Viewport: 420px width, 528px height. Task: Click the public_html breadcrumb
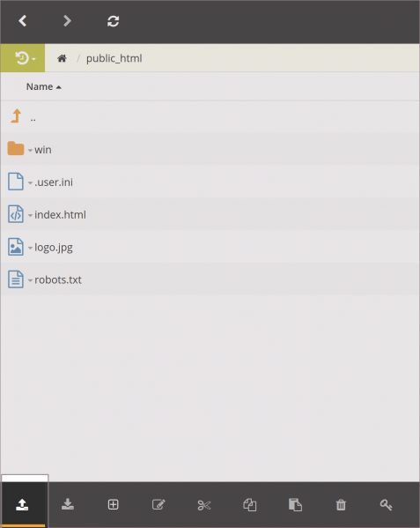pyautogui.click(x=114, y=58)
